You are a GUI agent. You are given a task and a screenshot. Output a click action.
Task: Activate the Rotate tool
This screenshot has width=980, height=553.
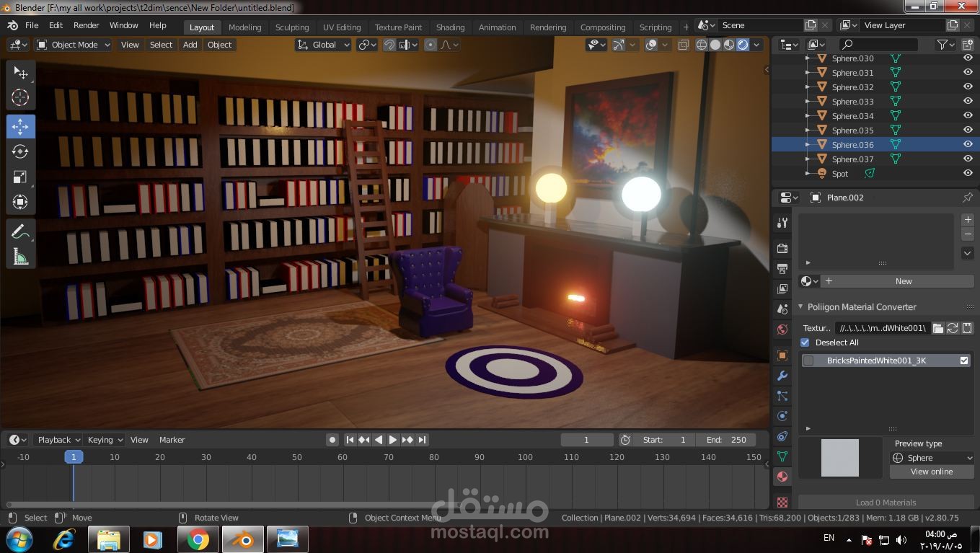[20, 151]
